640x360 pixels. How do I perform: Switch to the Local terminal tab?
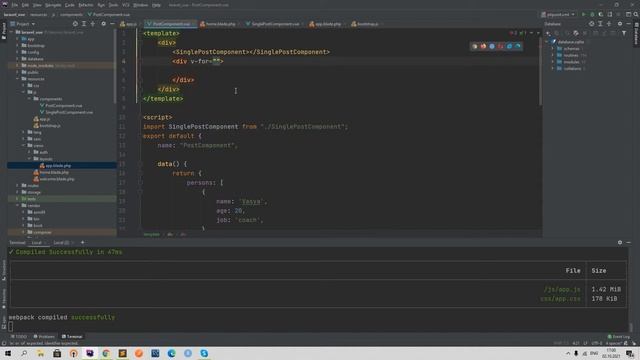pos(37,243)
